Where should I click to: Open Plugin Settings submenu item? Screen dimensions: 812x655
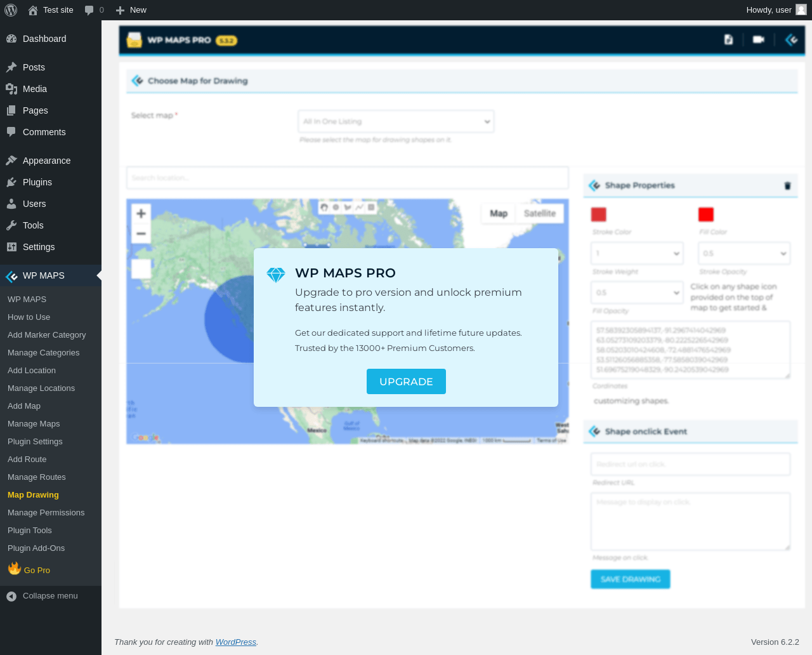tap(35, 442)
